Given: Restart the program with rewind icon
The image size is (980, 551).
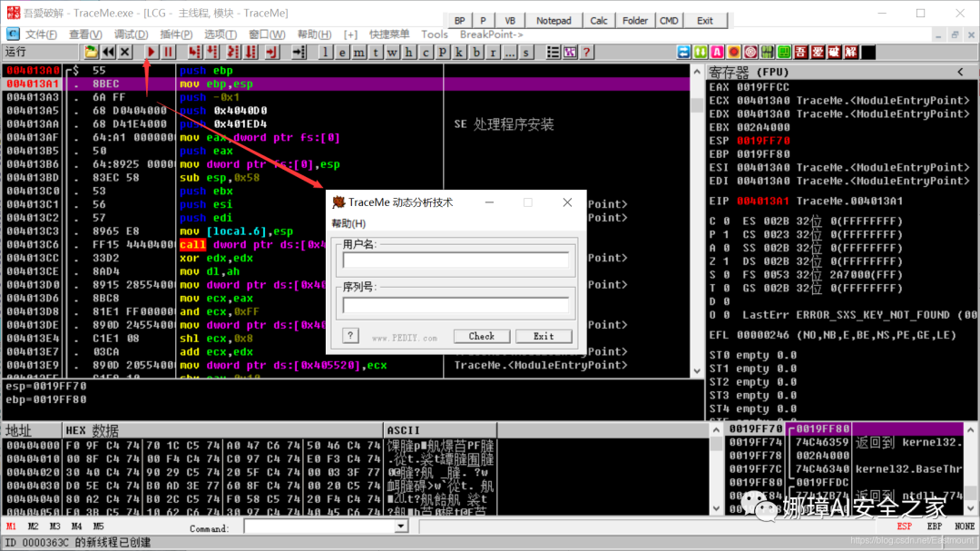Looking at the screenshot, I should pos(108,52).
